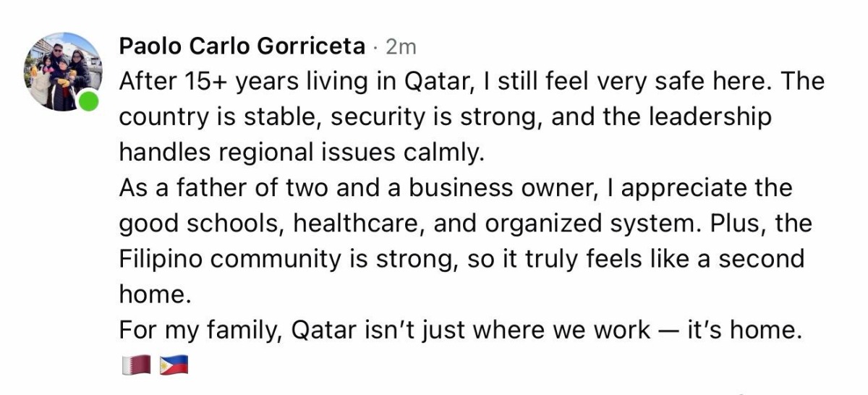Click the ending words "it's home."

[743, 330]
